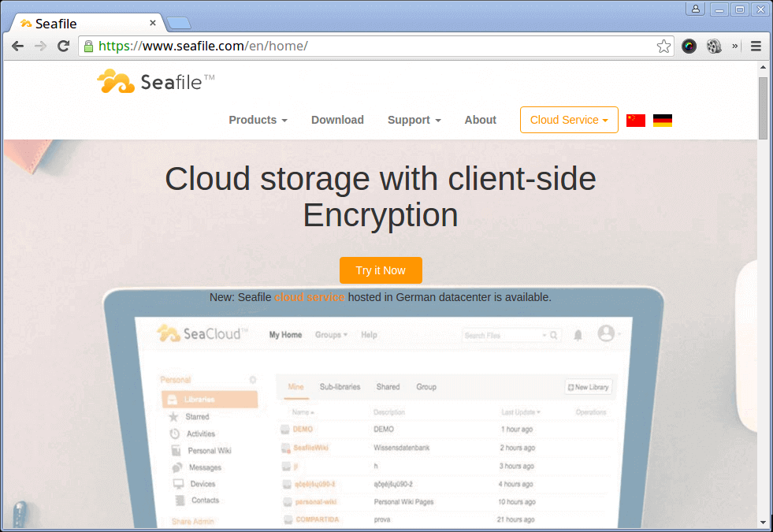Show hidden extensions with double chevron

pos(734,47)
